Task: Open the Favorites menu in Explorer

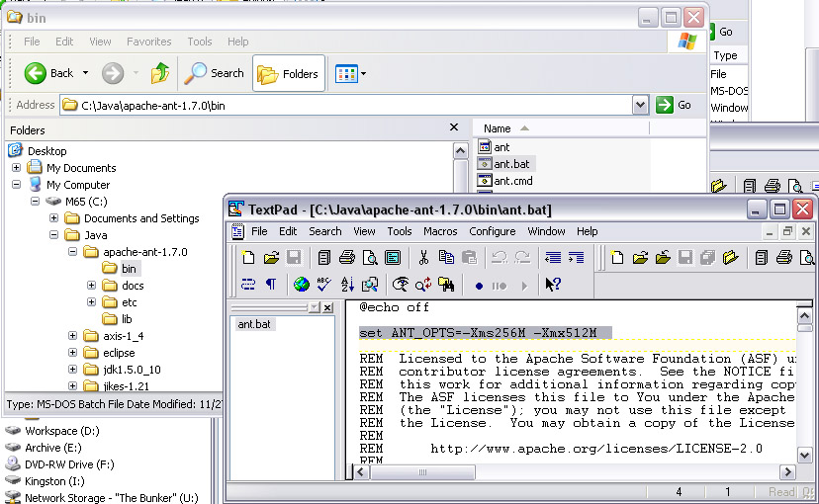Action: tap(149, 42)
